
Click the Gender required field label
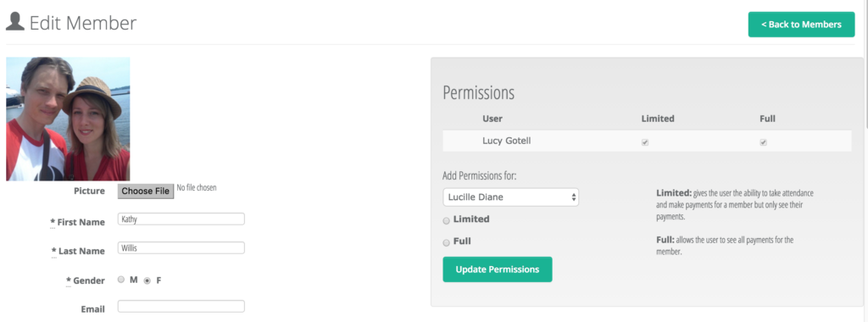click(x=86, y=280)
